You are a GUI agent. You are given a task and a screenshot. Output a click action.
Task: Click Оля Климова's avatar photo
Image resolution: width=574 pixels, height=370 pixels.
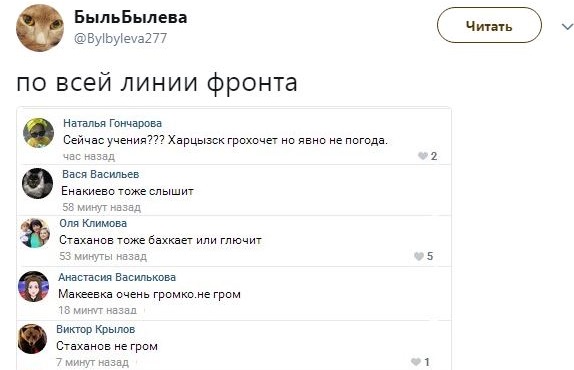coord(35,233)
